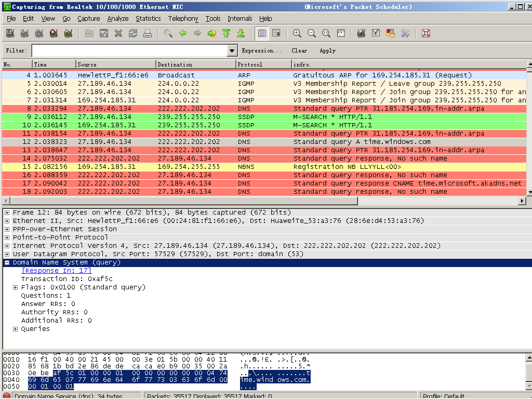Click inside the Filter input field
532x399 pixels.
[x=130, y=50]
